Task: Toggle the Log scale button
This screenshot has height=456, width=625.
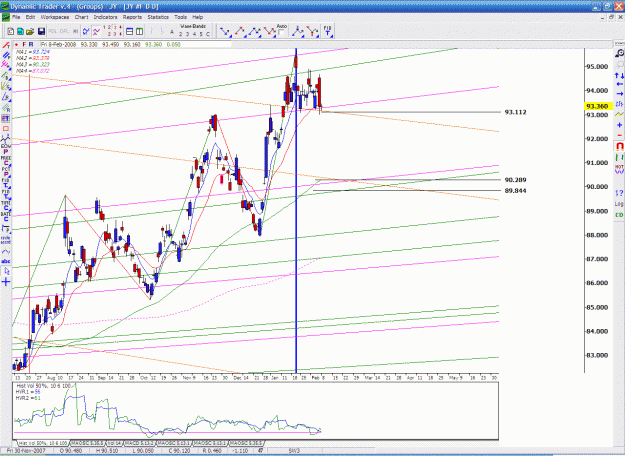Action: tap(619, 204)
